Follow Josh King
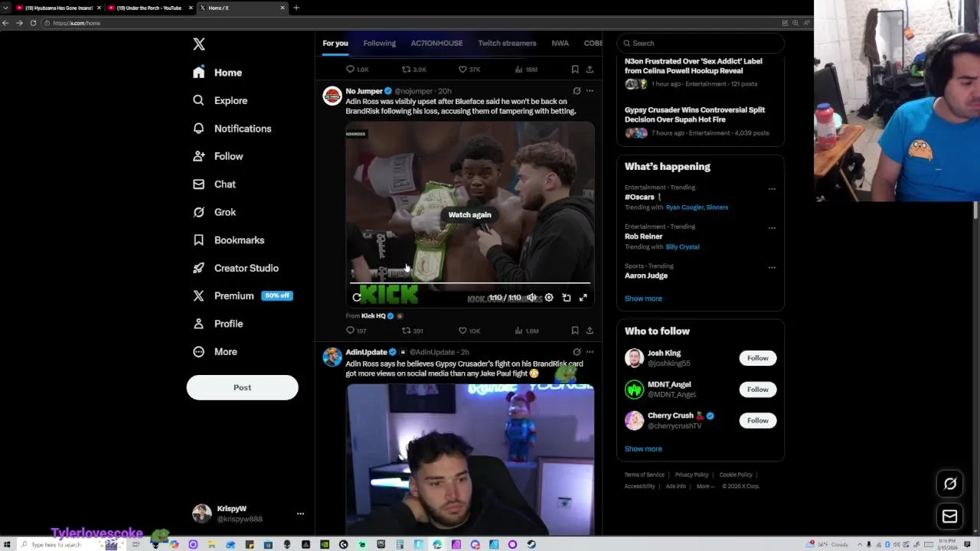 pyautogui.click(x=757, y=358)
